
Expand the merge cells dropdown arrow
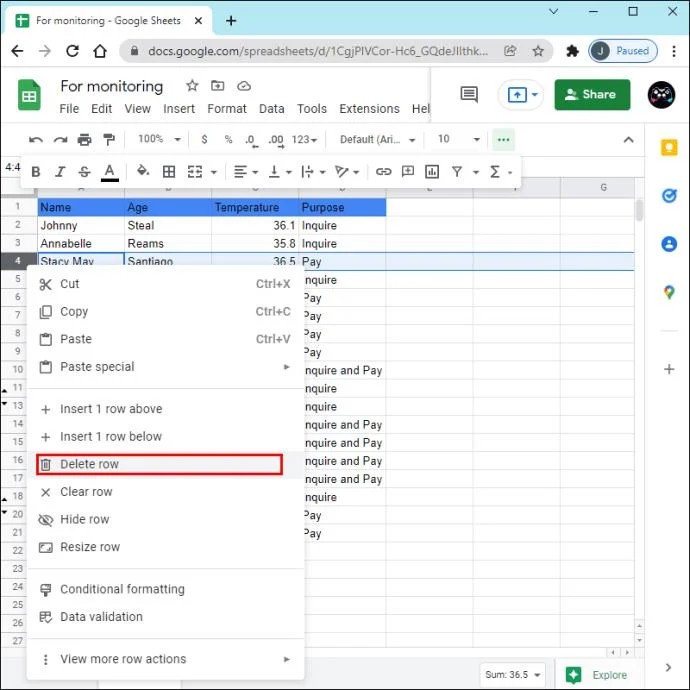214,172
